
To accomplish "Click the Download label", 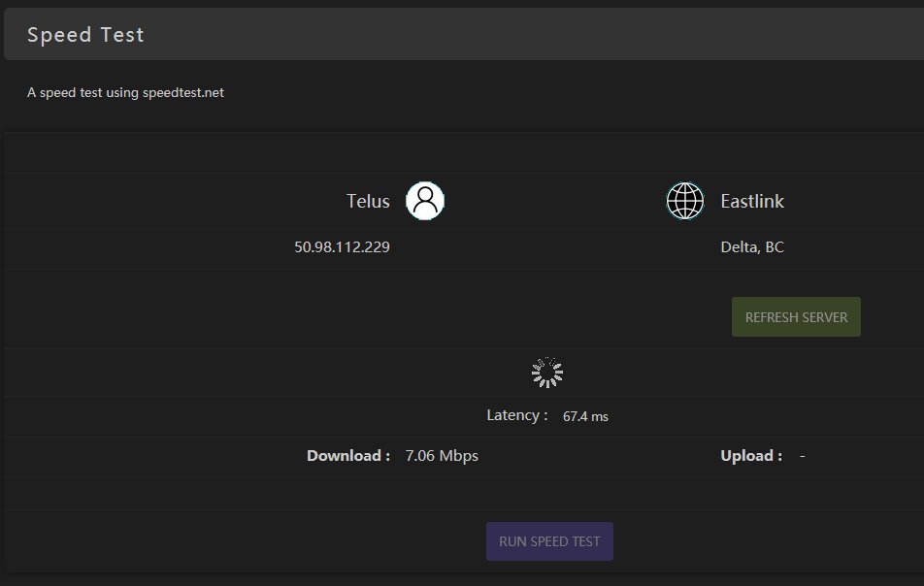I will coord(348,456).
